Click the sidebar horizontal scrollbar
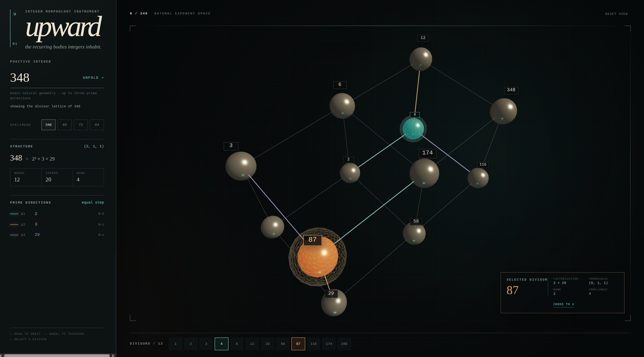The image size is (644, 357). (x=57, y=355)
